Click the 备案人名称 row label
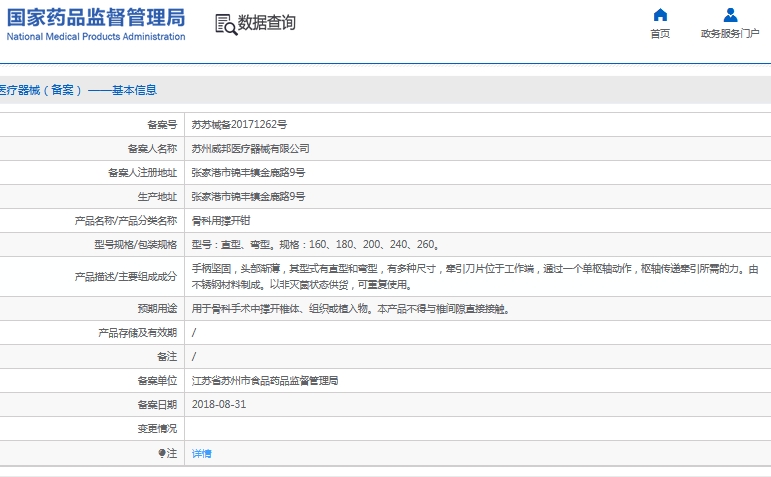The width and height of the screenshot is (771, 477). coord(152,149)
